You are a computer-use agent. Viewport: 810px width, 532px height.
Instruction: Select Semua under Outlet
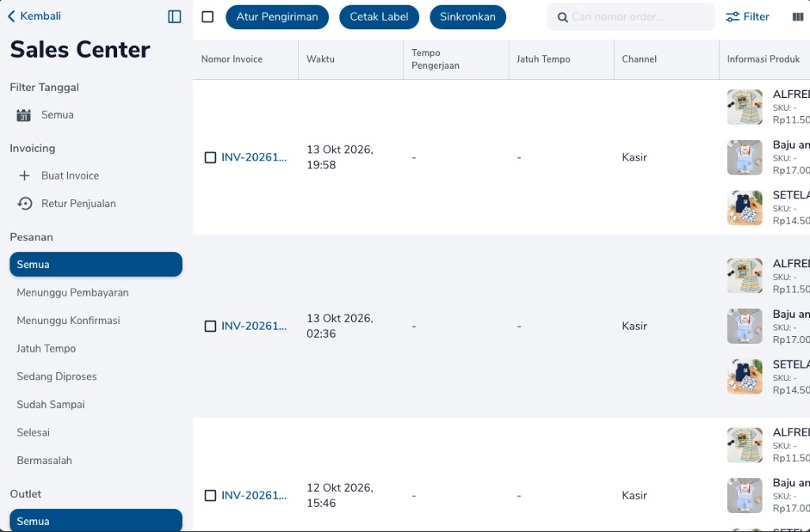click(x=96, y=521)
